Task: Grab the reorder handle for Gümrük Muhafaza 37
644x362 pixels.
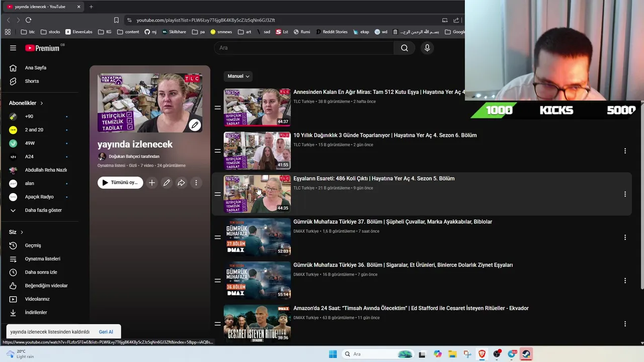Action: (x=217, y=237)
